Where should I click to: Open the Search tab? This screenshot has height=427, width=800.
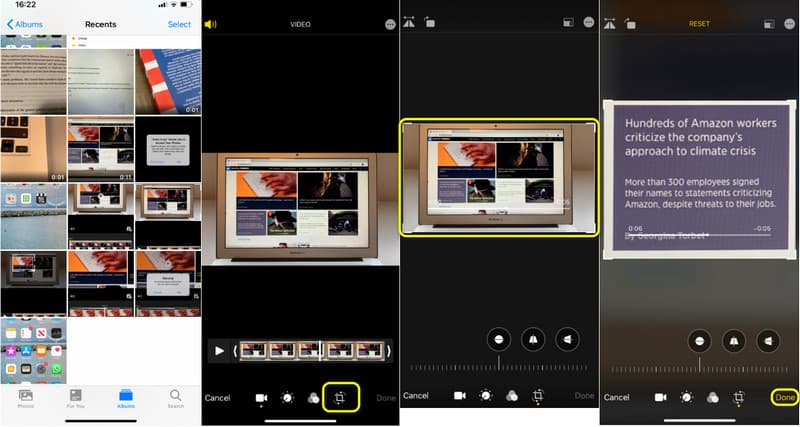tap(176, 398)
